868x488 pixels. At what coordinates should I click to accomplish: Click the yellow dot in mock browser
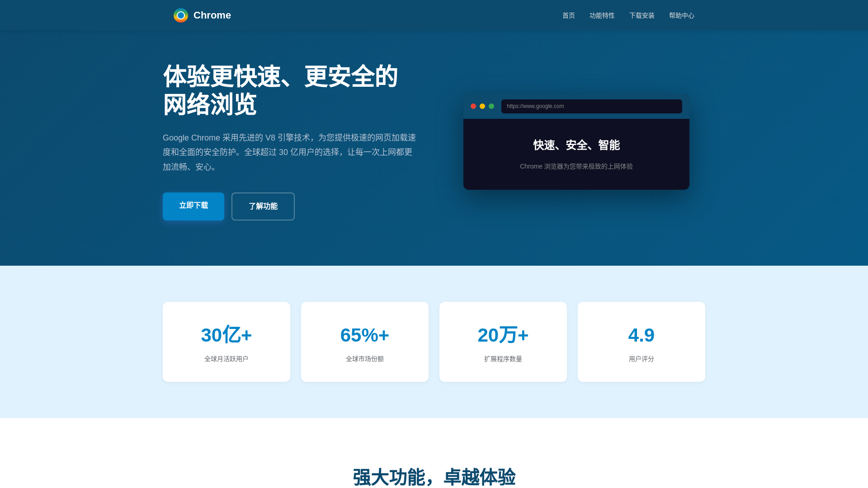click(x=482, y=106)
